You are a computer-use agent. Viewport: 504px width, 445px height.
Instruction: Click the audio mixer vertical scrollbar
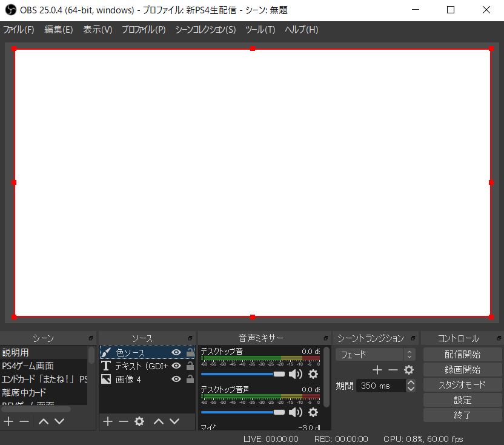(327, 376)
